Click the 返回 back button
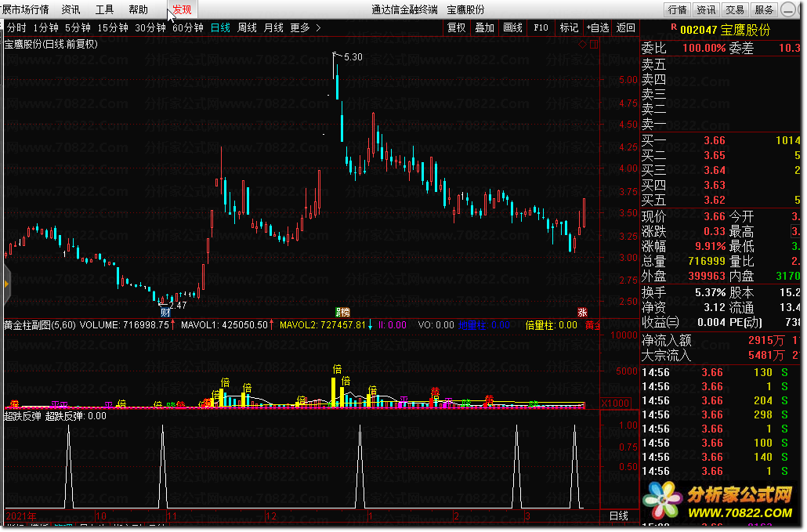 [x=626, y=27]
